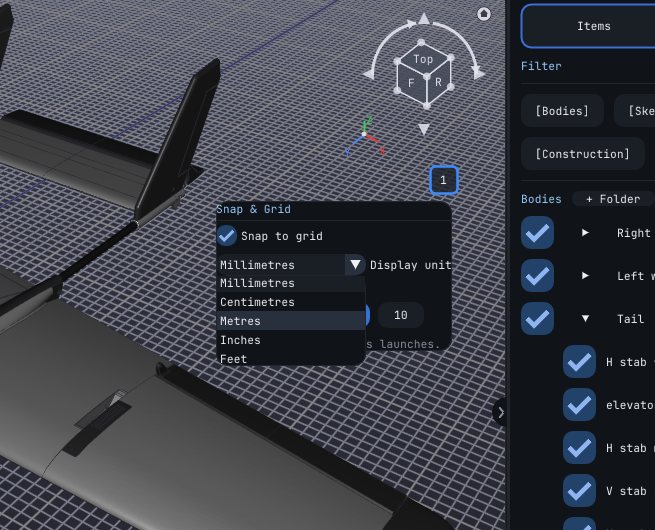Image resolution: width=655 pixels, height=530 pixels.
Task: Filter by [Bodies]
Action: (562, 111)
